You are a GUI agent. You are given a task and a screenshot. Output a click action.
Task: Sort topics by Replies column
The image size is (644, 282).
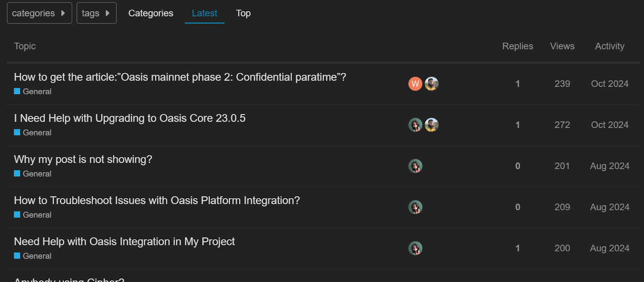[518, 46]
